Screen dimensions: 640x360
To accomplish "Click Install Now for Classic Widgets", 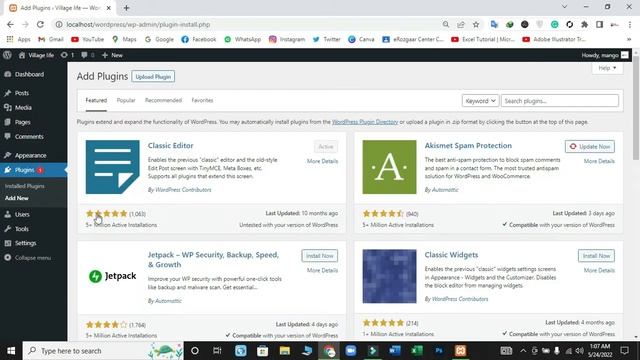I will pos(596,256).
